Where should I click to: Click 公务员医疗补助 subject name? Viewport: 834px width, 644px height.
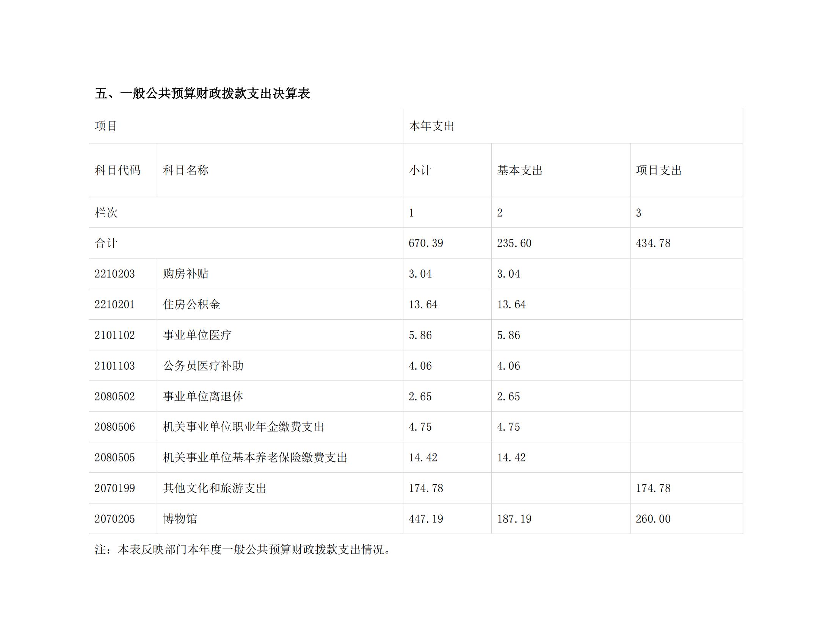(203, 366)
